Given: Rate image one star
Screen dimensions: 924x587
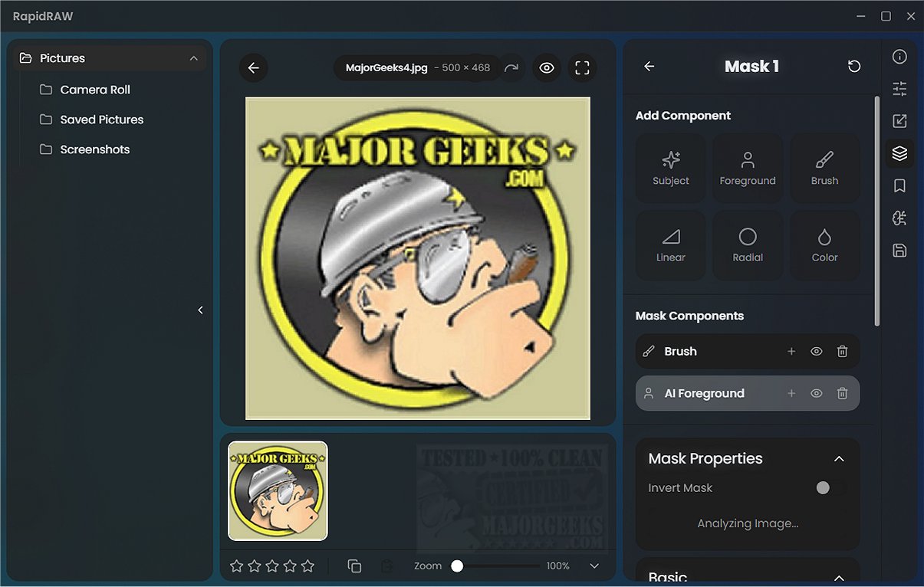Looking at the screenshot, I should 237,566.
